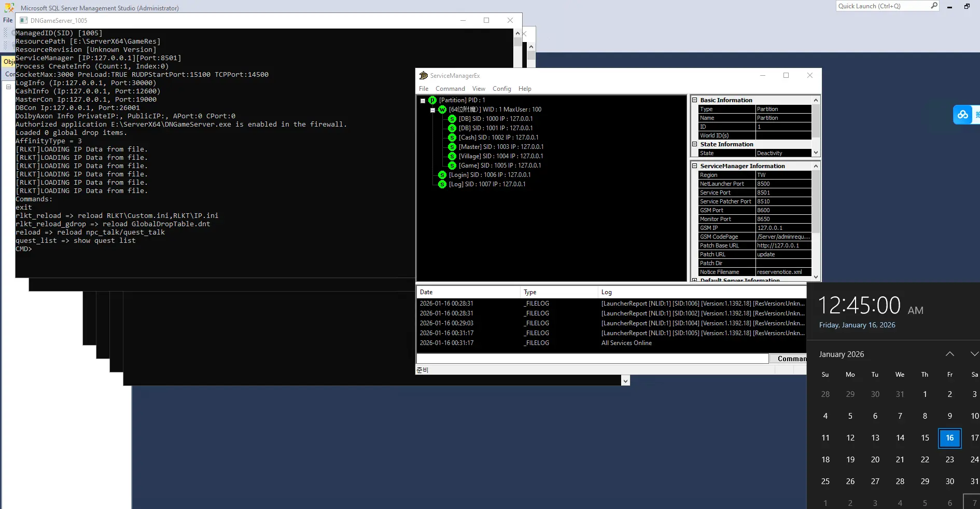Click the Patch Base URL value cell
Image resolution: width=980 pixels, height=509 pixels.
click(x=783, y=245)
